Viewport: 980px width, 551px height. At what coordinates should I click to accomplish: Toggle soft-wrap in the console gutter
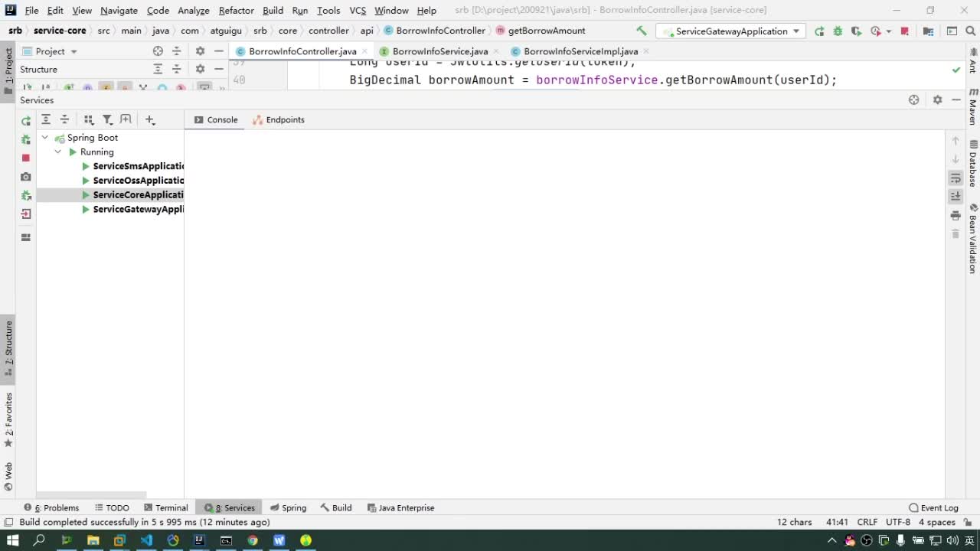pos(955,178)
